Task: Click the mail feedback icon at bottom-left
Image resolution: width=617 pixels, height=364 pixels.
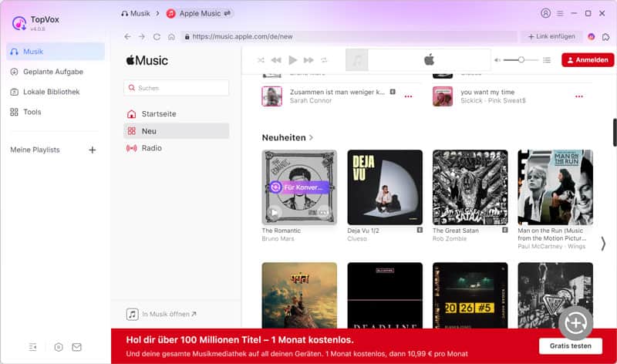Action: (76, 347)
